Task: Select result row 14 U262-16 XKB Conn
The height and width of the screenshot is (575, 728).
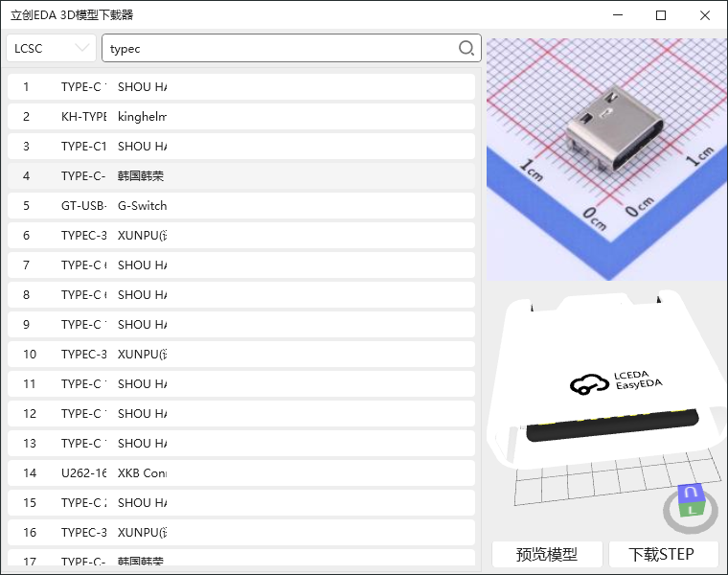Action: point(241,473)
